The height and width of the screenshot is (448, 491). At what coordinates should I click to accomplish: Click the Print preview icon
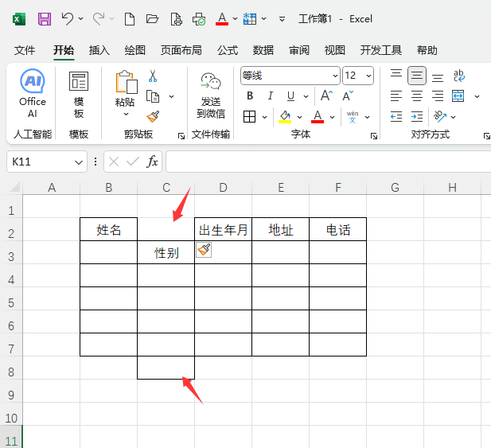point(177,19)
